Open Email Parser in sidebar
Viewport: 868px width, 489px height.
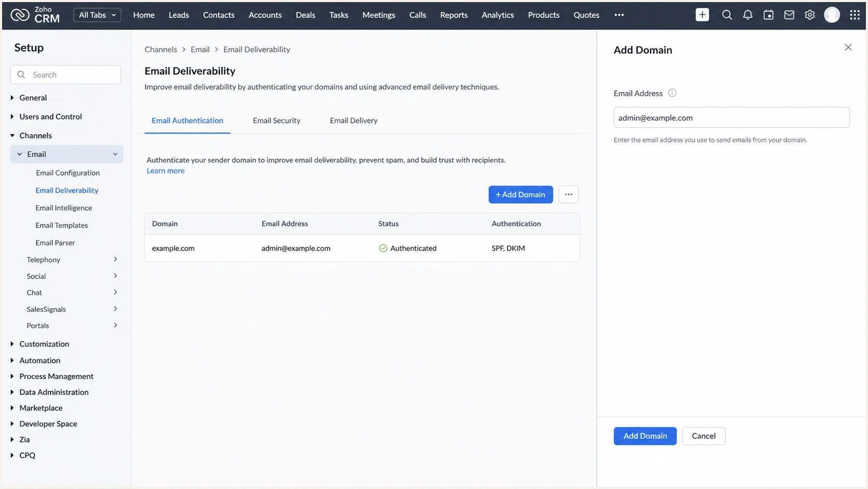(x=55, y=243)
